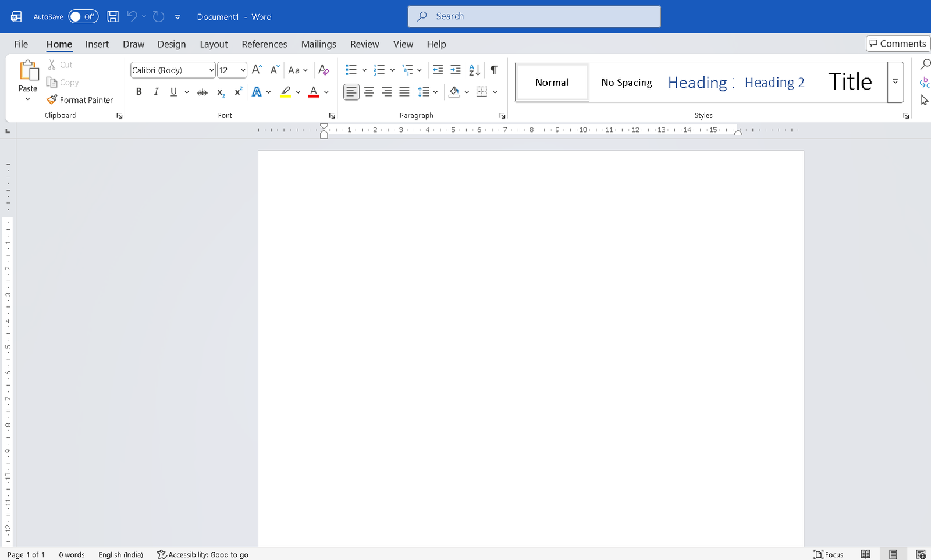
Task: Click the Comments button
Action: [x=897, y=44]
